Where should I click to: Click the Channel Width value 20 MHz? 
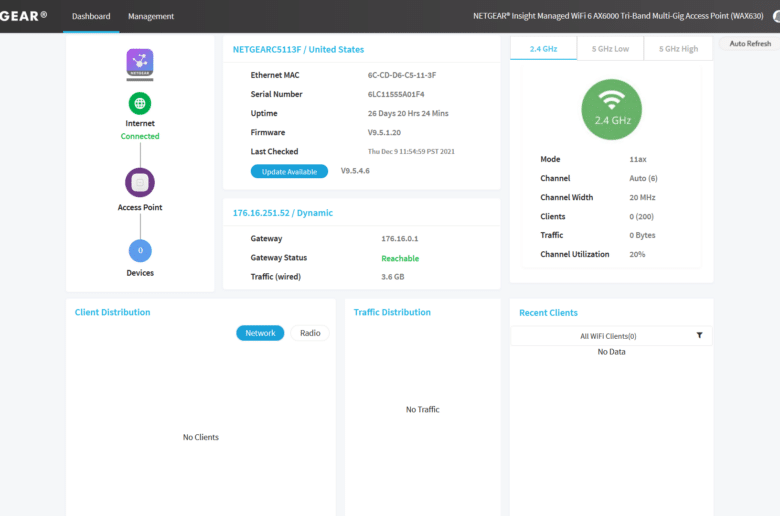(642, 198)
